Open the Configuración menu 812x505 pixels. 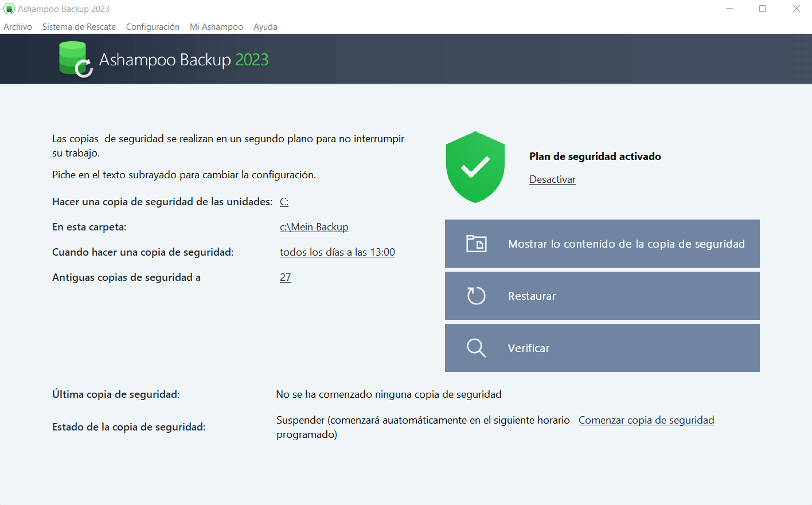click(x=153, y=27)
